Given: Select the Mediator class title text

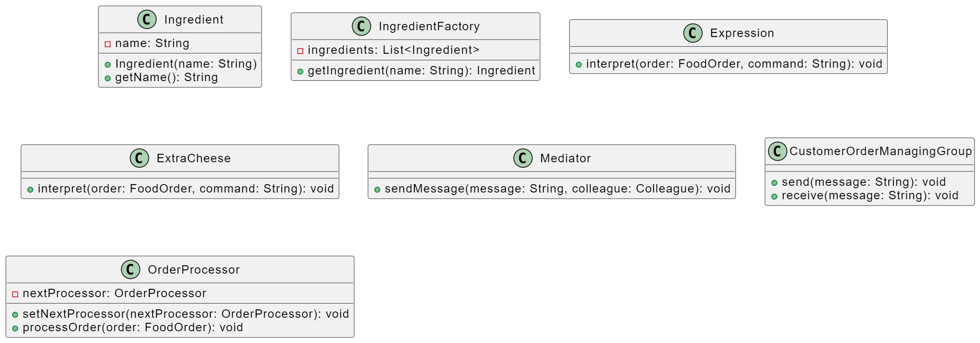Looking at the screenshot, I should click(x=565, y=158).
